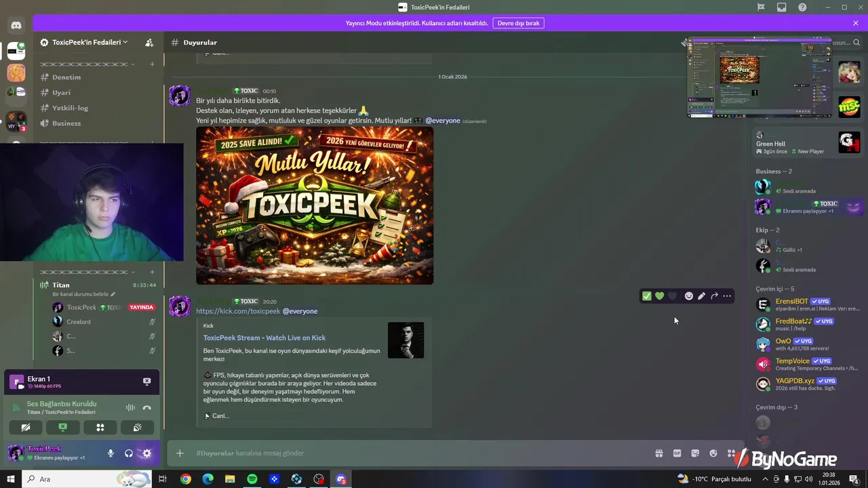Image resolution: width=868 pixels, height=488 pixels.
Task: Collapse category above Titan voice channel
Action: (87, 272)
